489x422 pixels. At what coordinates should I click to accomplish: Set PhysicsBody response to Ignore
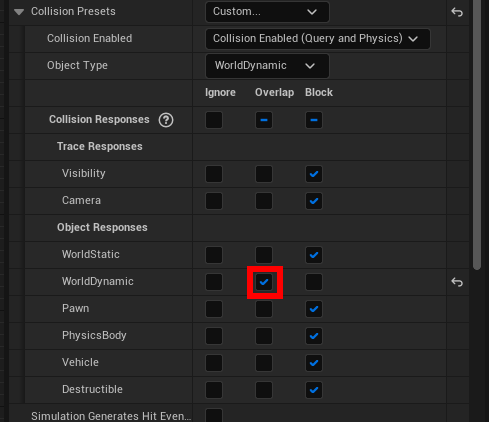tap(214, 336)
